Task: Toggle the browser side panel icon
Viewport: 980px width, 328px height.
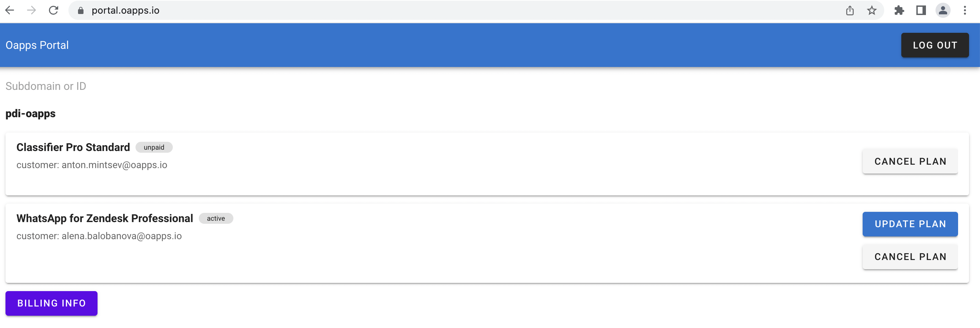Action: click(921, 10)
